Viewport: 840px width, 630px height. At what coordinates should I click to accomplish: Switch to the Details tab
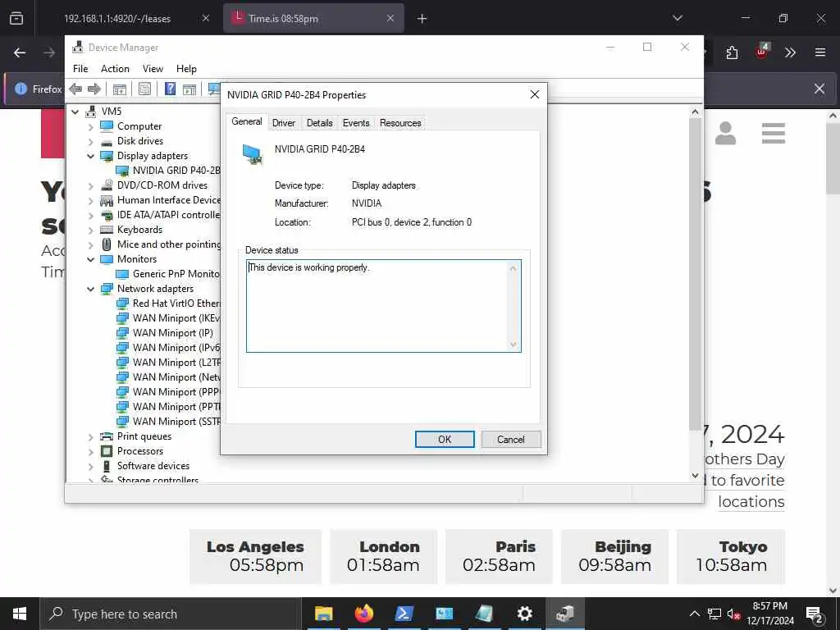(319, 123)
